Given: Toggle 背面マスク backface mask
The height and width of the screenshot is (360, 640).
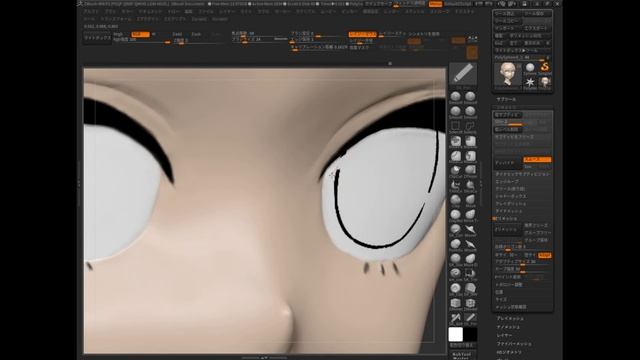Looking at the screenshot, I should click(x=359, y=47).
